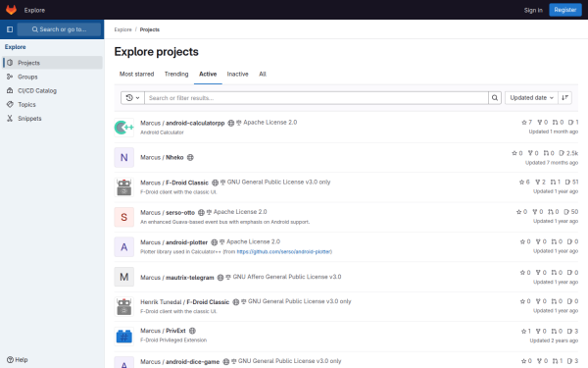This screenshot has width=588, height=368.
Task: Click the Help link in the sidebar
Action: click(18, 360)
